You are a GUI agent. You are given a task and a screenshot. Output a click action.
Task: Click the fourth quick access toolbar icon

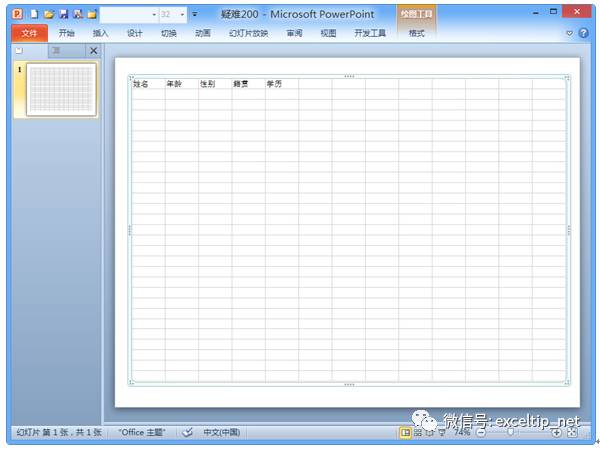coord(78,15)
